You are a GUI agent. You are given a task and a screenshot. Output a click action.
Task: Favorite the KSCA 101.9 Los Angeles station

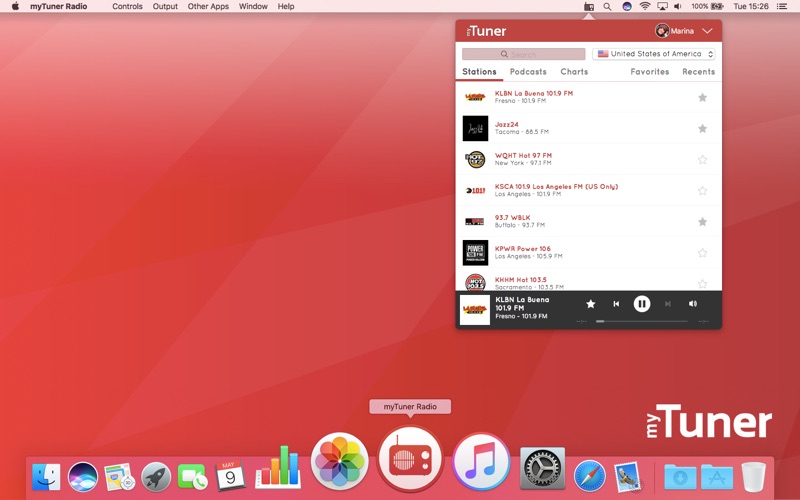pyautogui.click(x=703, y=191)
